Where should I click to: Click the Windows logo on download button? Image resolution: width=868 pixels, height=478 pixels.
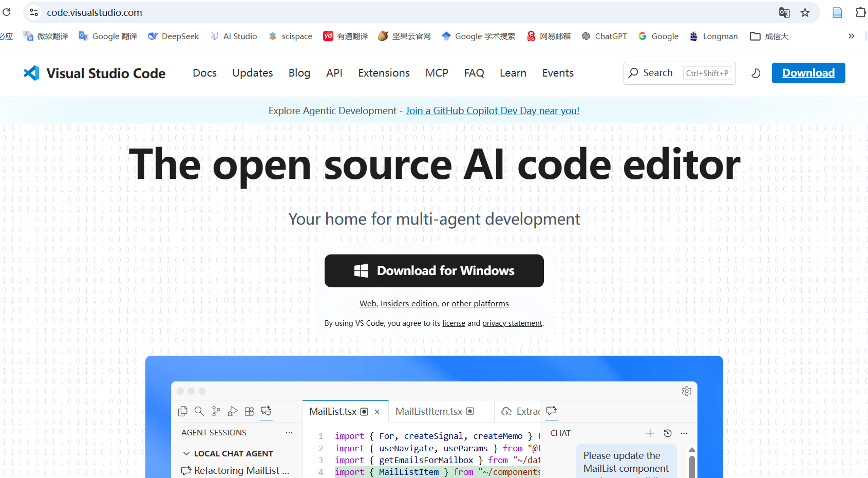coord(361,271)
